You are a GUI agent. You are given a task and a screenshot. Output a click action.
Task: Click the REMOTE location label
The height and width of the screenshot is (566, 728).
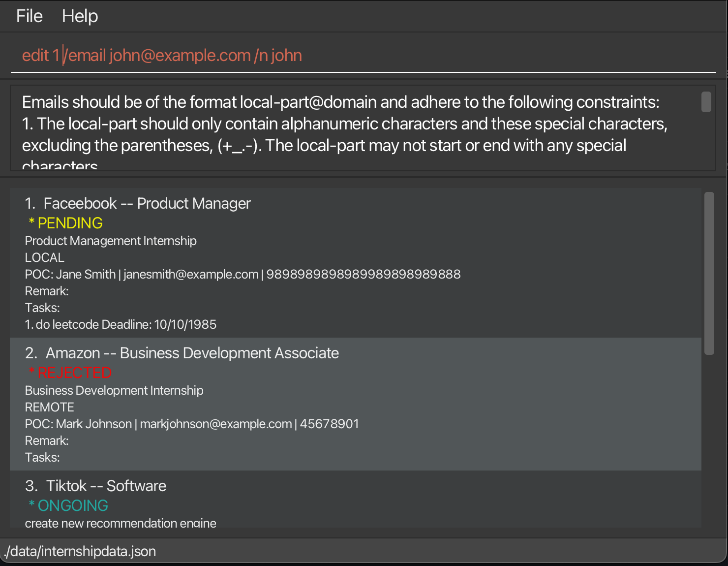[x=49, y=407]
